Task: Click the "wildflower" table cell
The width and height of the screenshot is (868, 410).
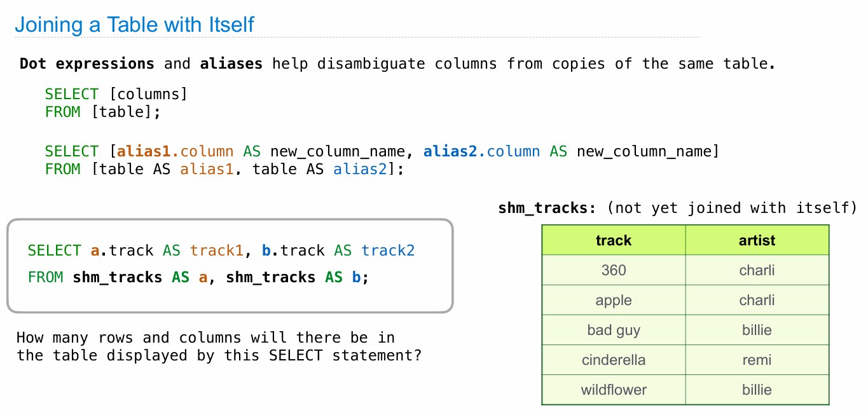Action: coord(614,390)
